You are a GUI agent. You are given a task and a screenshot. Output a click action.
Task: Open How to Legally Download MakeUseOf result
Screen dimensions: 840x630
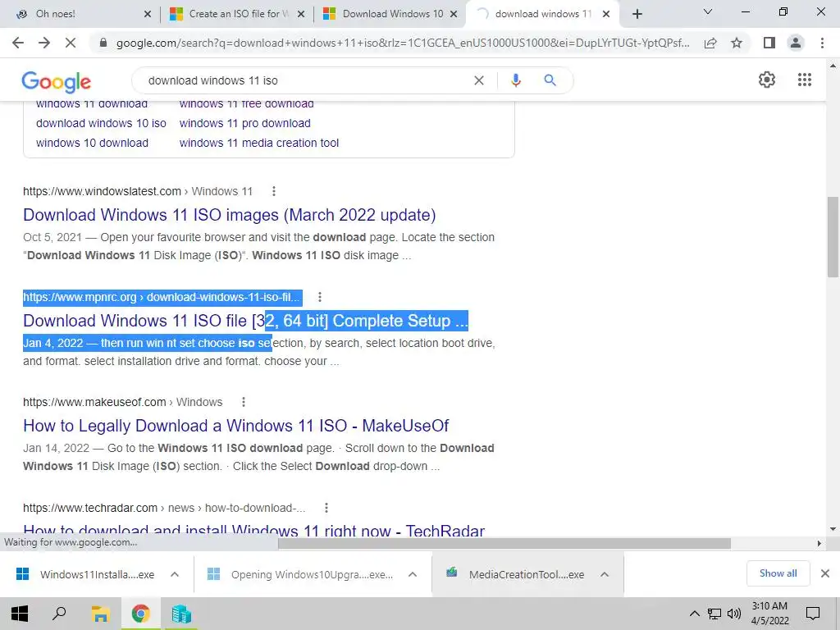[x=235, y=426]
